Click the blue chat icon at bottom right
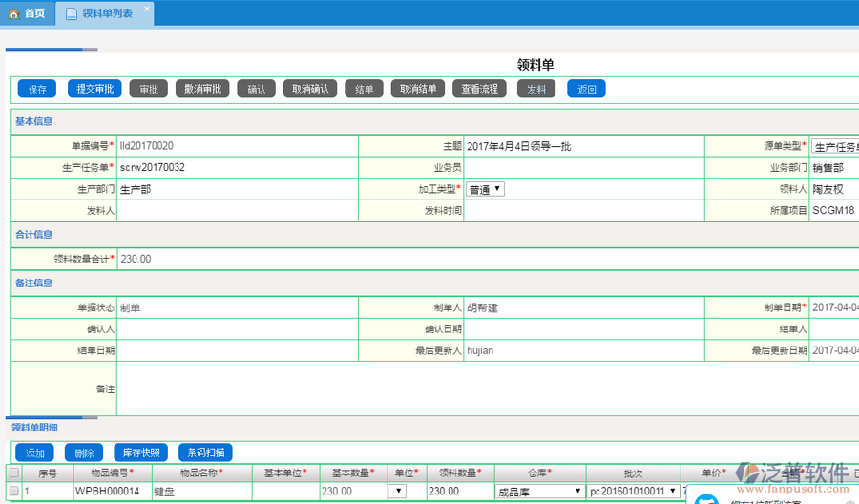This screenshot has height=504, width=859. point(705,498)
